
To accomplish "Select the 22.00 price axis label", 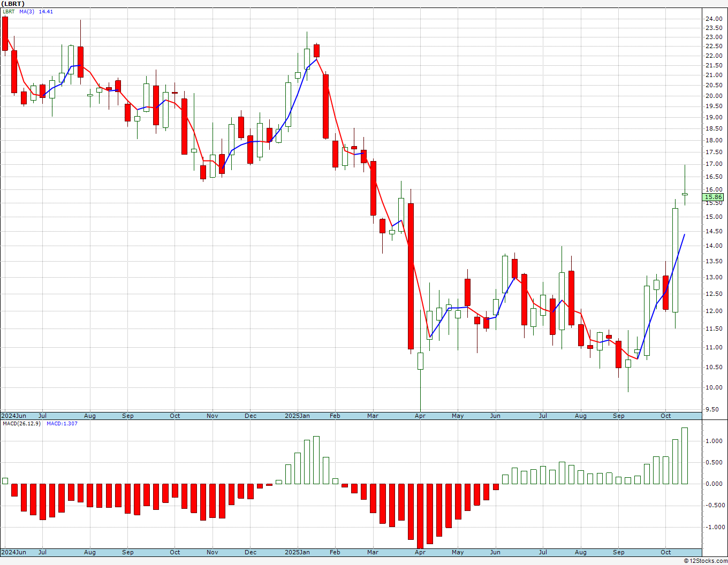I will (714, 56).
